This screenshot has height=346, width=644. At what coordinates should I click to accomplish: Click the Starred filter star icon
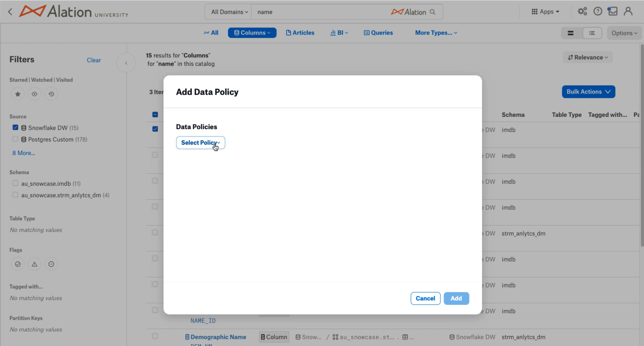18,94
